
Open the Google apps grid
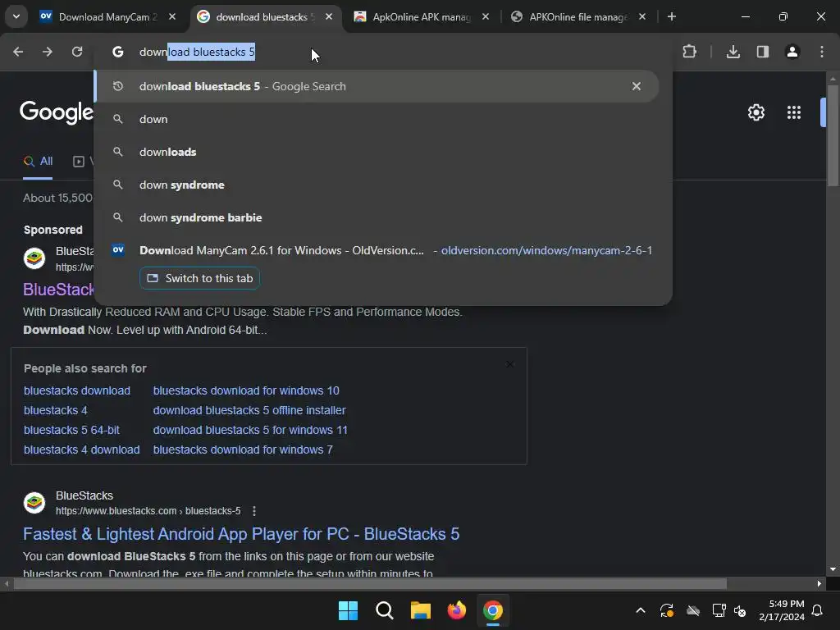click(x=794, y=112)
